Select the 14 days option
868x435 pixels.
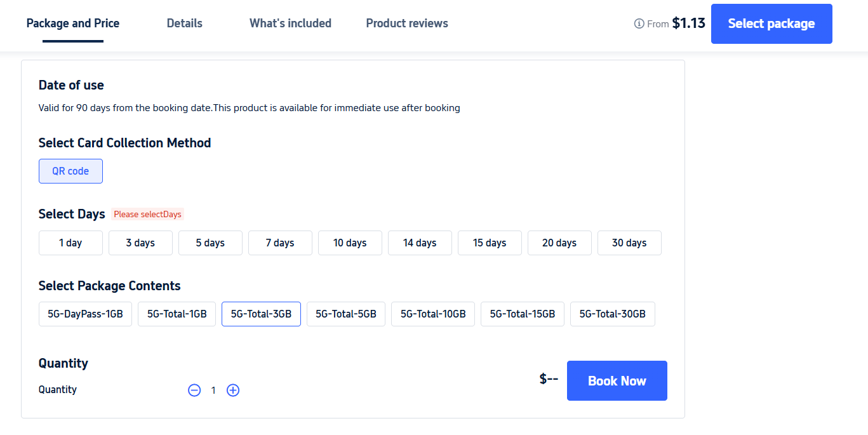[x=420, y=243]
